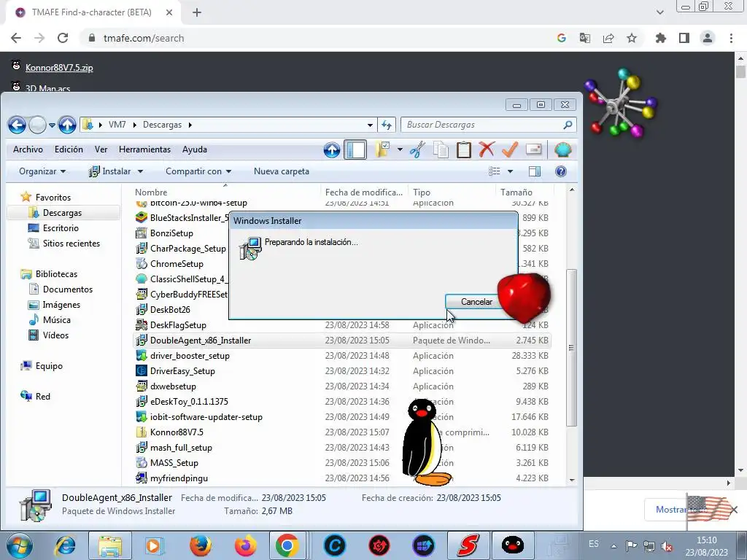Screen dimensions: 747x560
Task: Click the volume icon in the system tray
Action: click(x=667, y=545)
